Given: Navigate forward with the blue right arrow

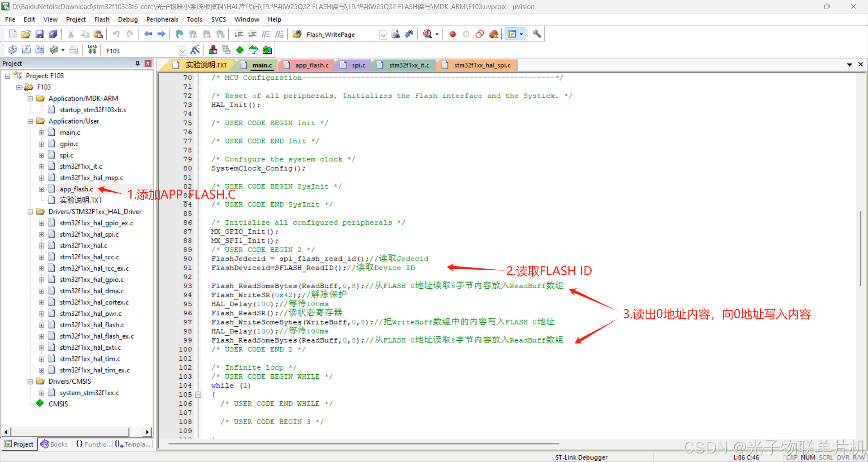Looking at the screenshot, I should tap(161, 34).
